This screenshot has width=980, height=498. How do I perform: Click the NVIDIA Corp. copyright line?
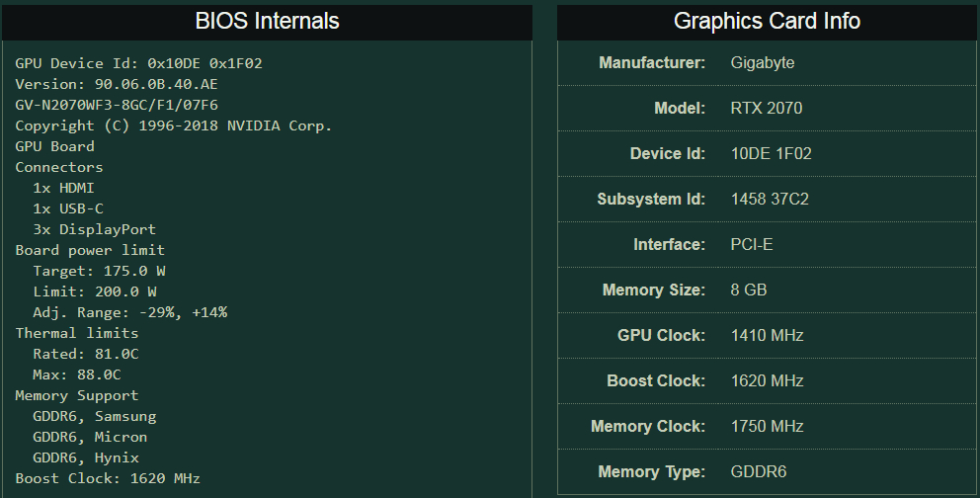click(x=173, y=125)
